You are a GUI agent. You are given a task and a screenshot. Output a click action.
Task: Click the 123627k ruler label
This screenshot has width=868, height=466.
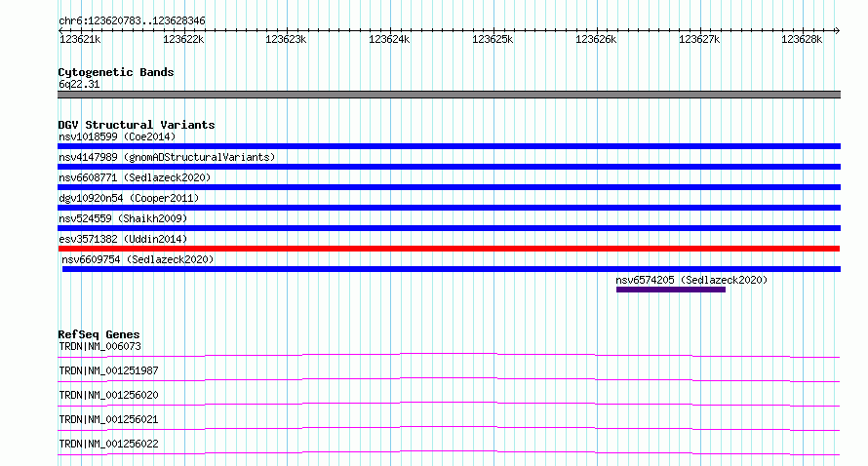click(x=699, y=39)
